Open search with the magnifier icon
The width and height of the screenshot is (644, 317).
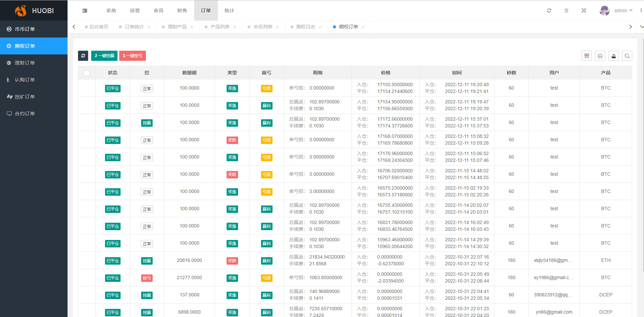(627, 56)
